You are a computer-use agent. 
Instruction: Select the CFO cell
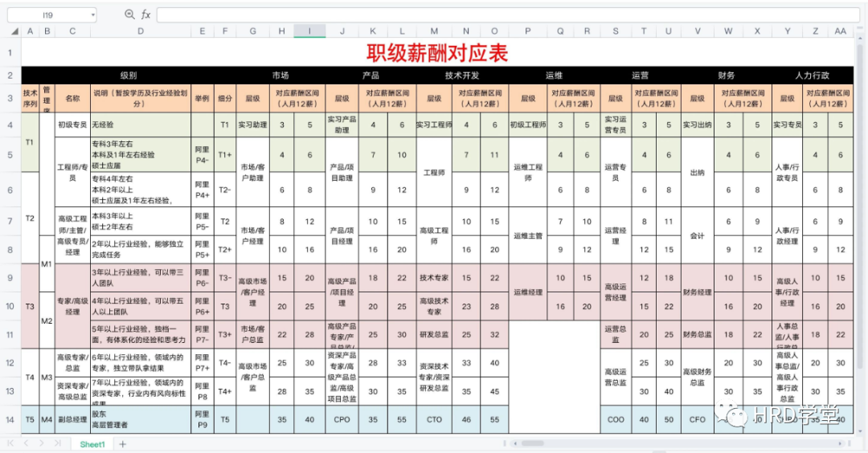698,419
